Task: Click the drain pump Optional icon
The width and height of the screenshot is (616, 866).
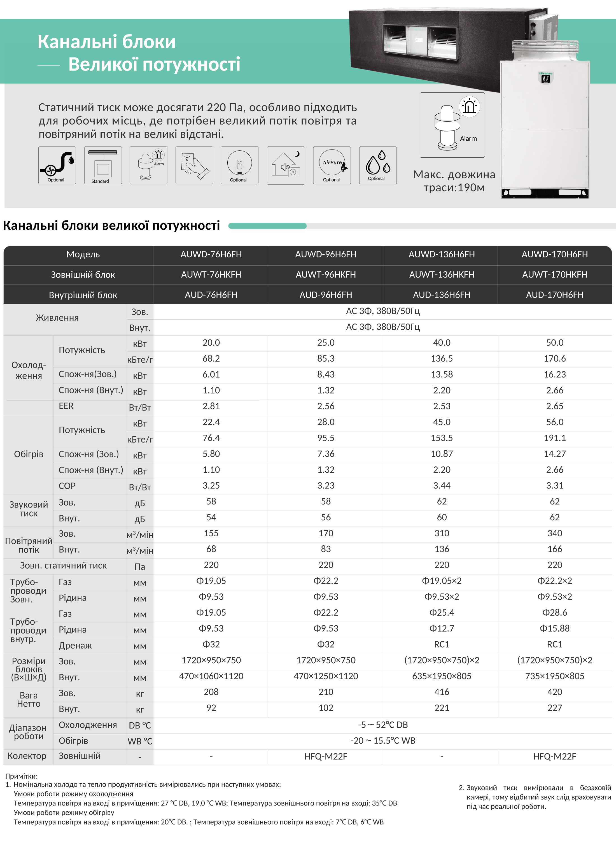Action: [57, 166]
